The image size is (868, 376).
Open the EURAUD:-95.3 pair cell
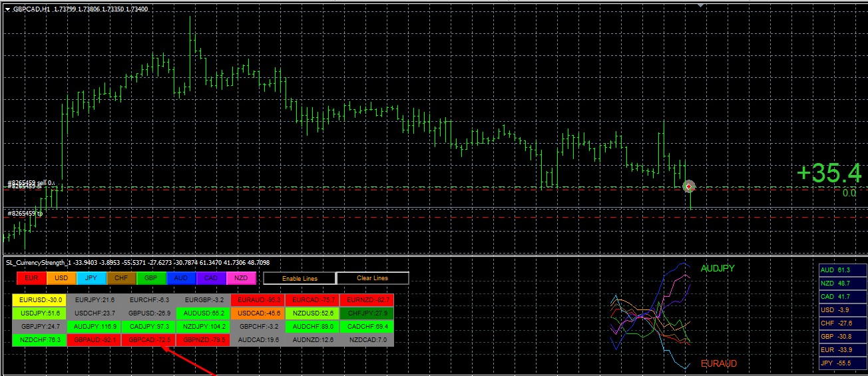(258, 300)
